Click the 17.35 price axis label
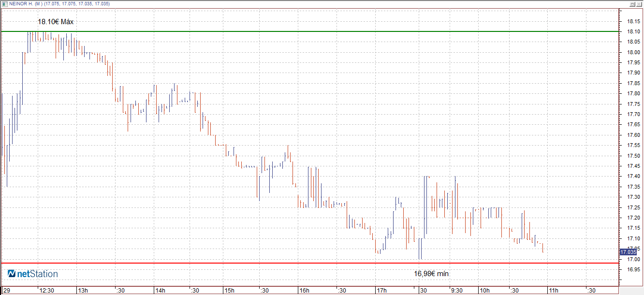 [x=633, y=187]
